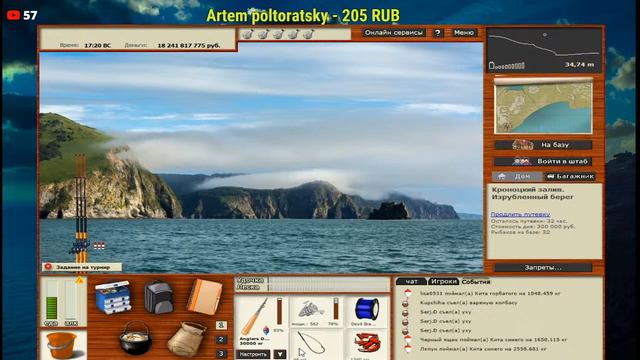
Task: Click the last silver coin icon
Action: [308, 34]
